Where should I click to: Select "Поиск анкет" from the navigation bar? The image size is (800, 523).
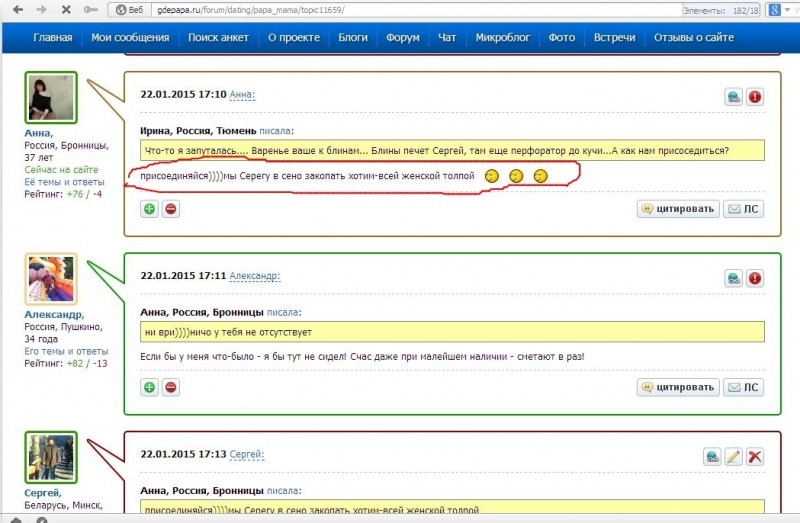point(221,38)
